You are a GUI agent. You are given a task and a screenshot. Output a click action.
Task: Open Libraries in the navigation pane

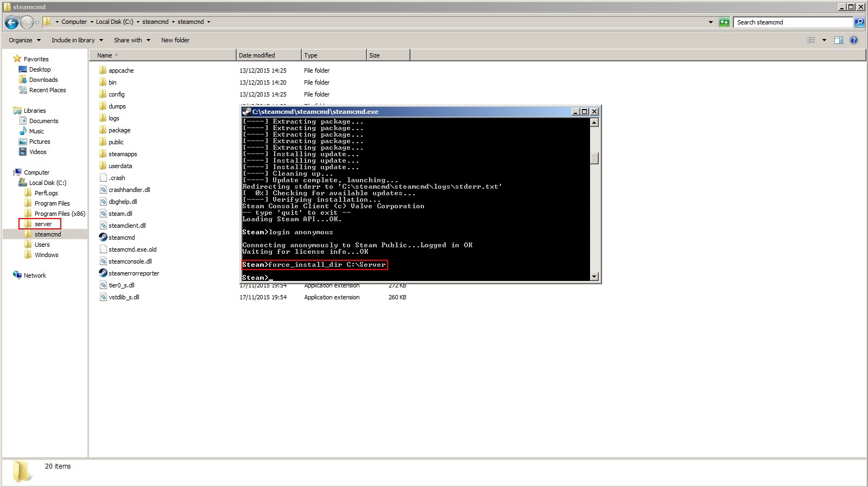point(35,111)
